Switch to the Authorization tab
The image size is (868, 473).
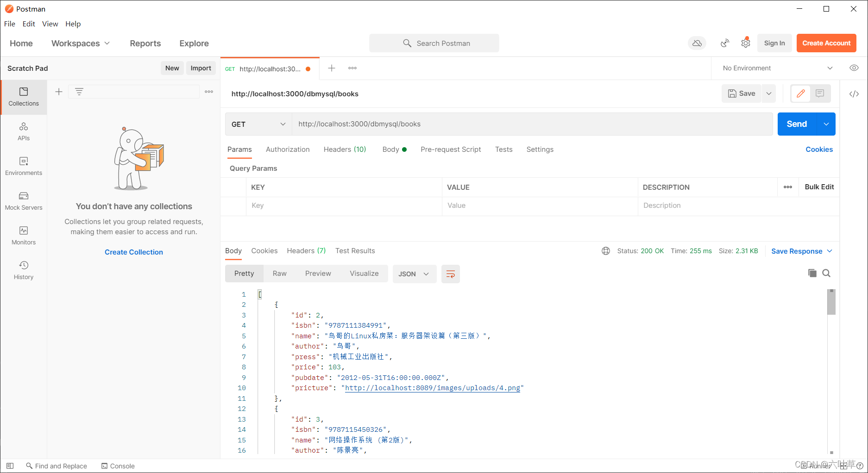(x=288, y=149)
